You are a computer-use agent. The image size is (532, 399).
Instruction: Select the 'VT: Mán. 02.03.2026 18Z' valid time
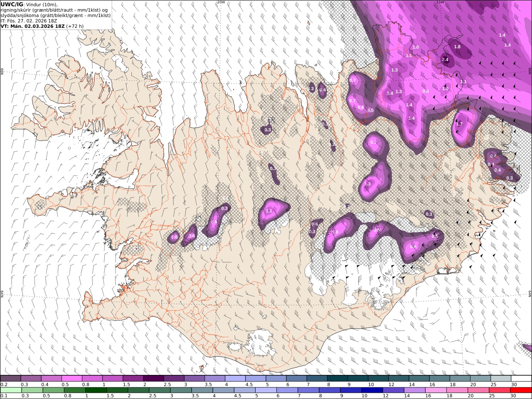point(32,26)
